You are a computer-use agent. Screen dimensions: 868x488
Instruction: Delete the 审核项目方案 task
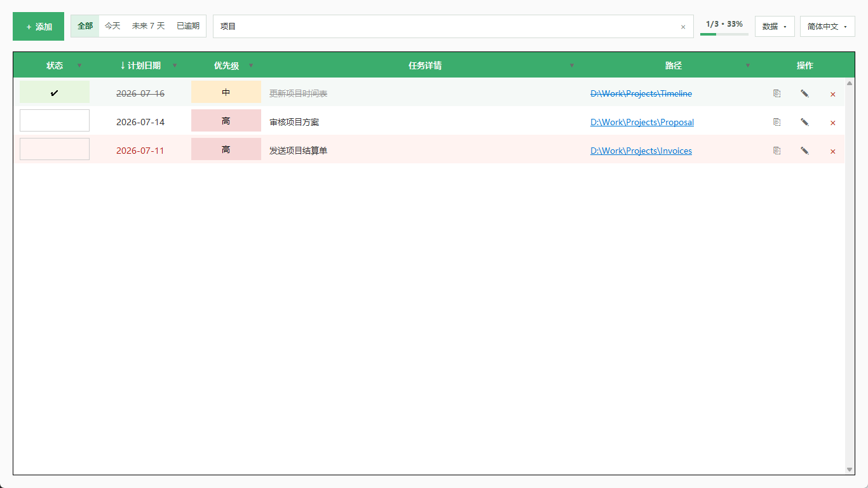tap(832, 123)
